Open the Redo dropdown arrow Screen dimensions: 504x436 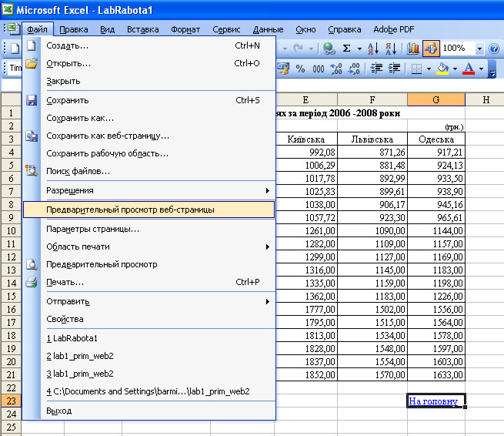click(x=311, y=49)
